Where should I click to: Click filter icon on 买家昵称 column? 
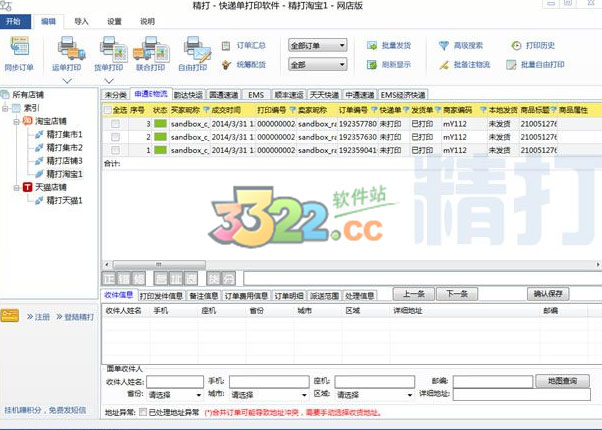click(x=206, y=110)
